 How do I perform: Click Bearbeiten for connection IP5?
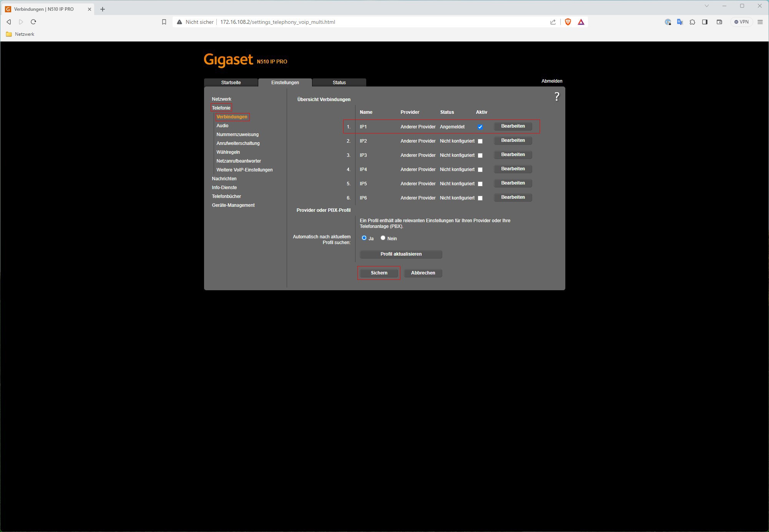point(513,183)
